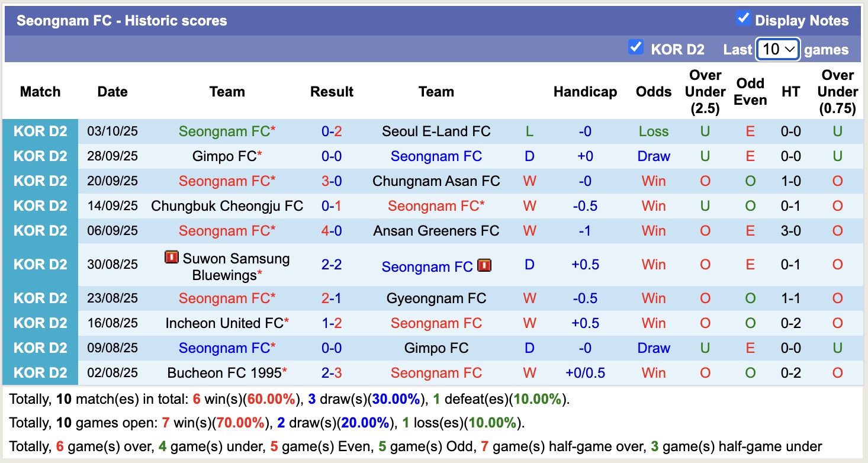868x463 pixels.
Task: Open the Seoul E-Land FC team page
Action: click(x=436, y=131)
